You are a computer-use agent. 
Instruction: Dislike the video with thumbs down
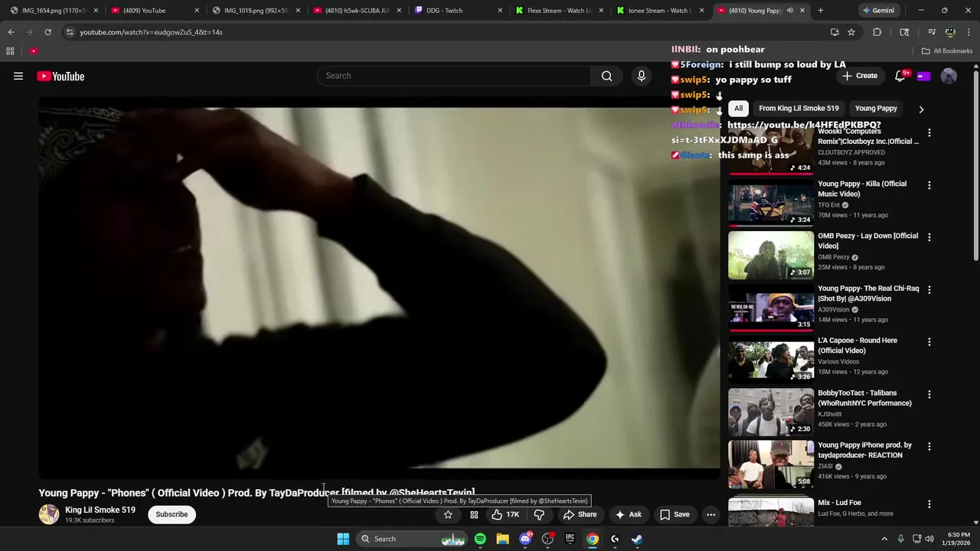[x=539, y=514]
